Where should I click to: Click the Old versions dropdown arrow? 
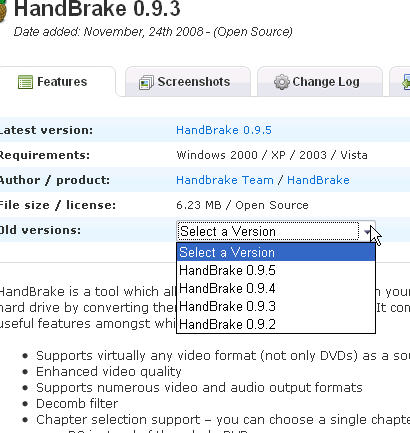367,231
